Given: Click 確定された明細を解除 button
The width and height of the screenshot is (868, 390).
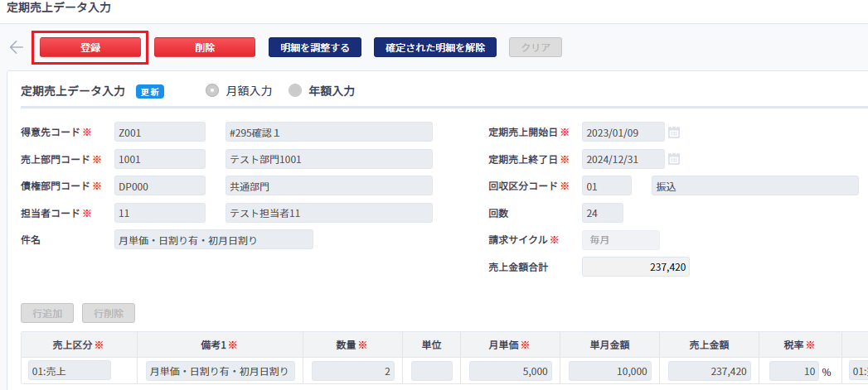Looking at the screenshot, I should tap(435, 47).
